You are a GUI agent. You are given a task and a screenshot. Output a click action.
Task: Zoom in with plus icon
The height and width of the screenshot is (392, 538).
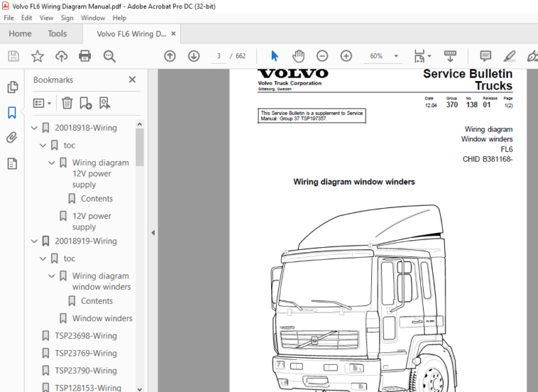tap(346, 56)
